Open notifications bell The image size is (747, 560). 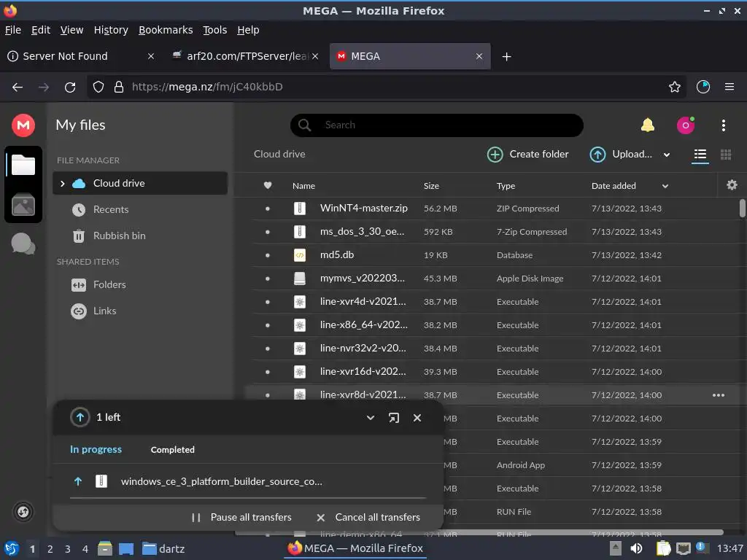(x=648, y=125)
